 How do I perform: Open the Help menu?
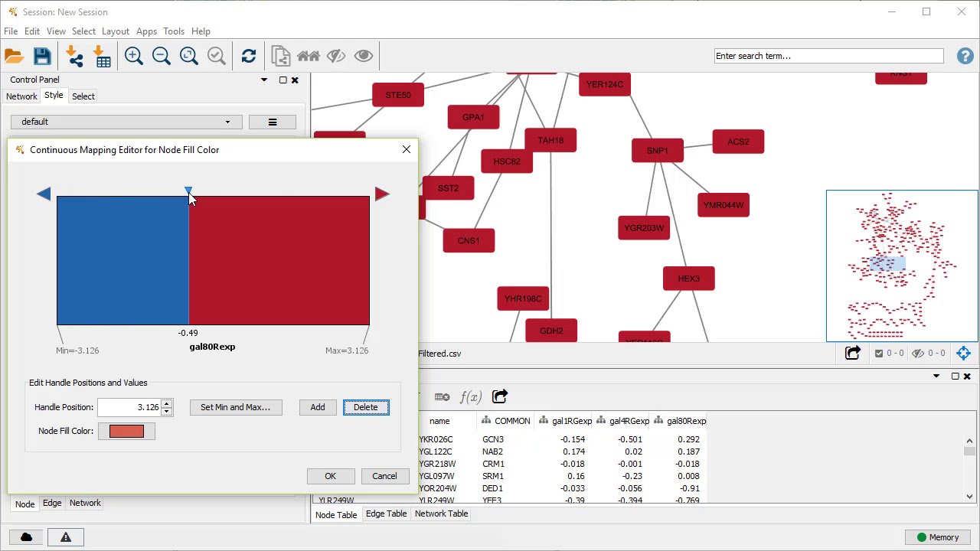pos(201,31)
